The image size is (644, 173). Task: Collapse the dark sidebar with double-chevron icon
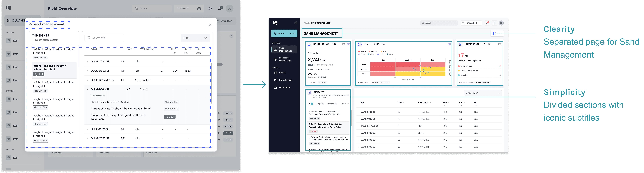[x=296, y=23]
